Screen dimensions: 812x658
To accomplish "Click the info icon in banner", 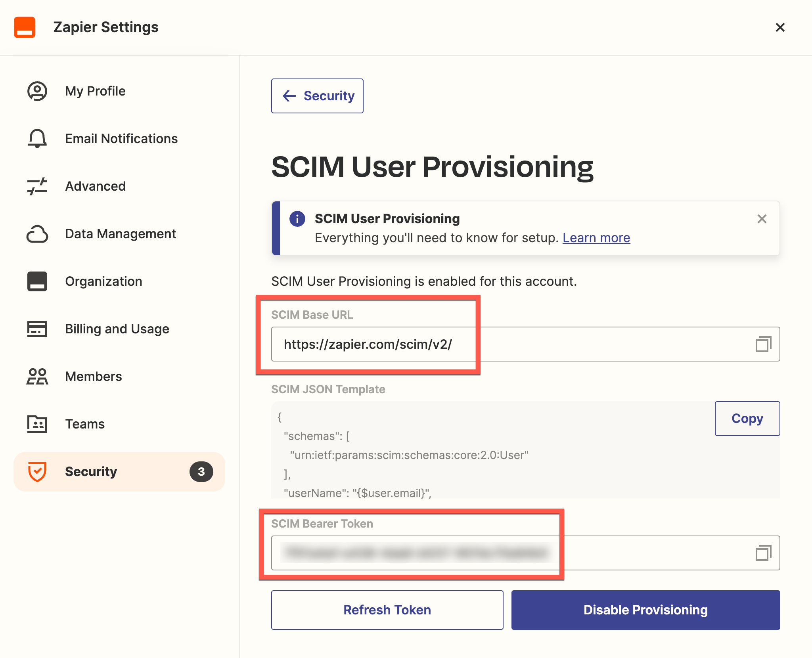I will (297, 219).
